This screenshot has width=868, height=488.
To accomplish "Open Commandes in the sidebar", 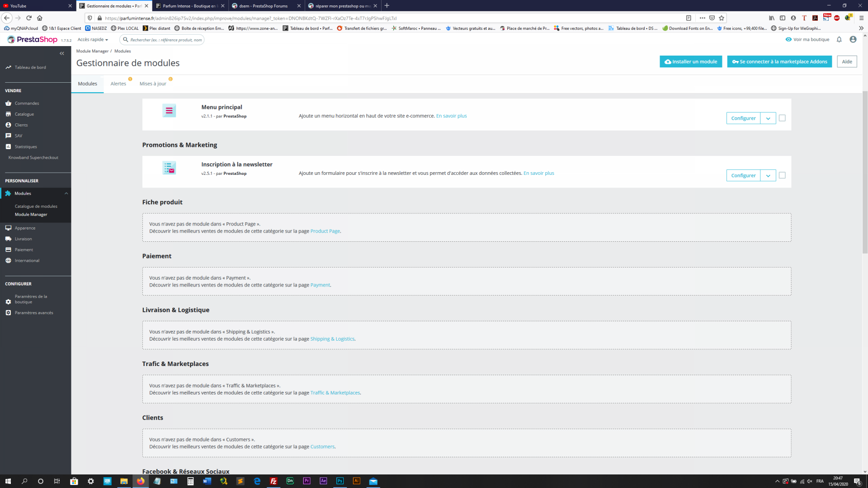I will coord(27,103).
